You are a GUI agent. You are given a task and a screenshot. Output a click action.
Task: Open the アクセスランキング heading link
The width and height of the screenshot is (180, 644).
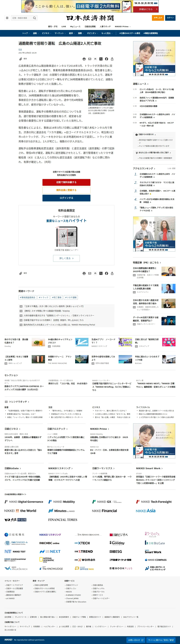coord(144,169)
